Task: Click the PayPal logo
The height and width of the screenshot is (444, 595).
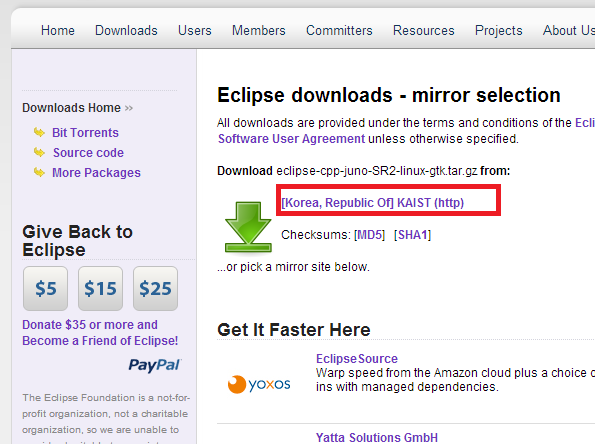Action: coord(155,365)
